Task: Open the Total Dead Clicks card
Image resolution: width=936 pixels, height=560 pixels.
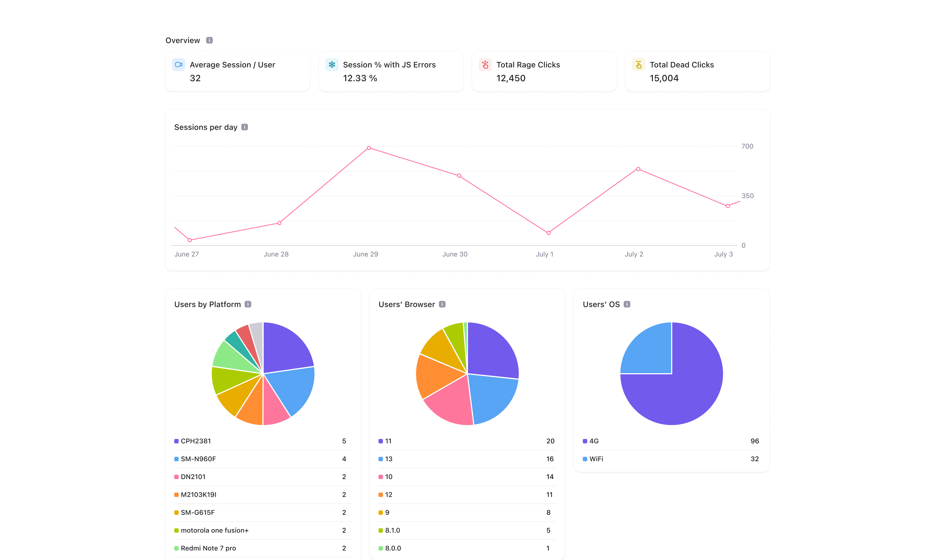Action: 697,71
